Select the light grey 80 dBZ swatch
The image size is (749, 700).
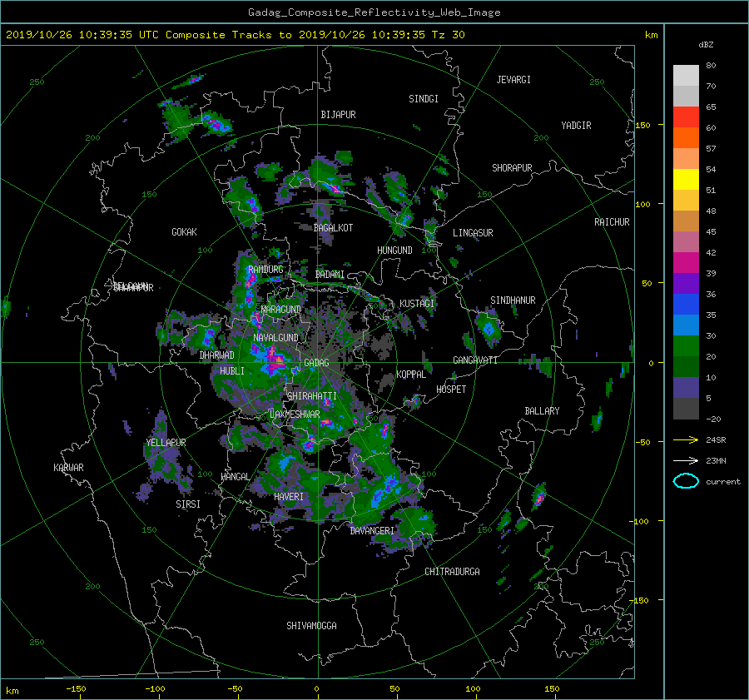tap(686, 75)
